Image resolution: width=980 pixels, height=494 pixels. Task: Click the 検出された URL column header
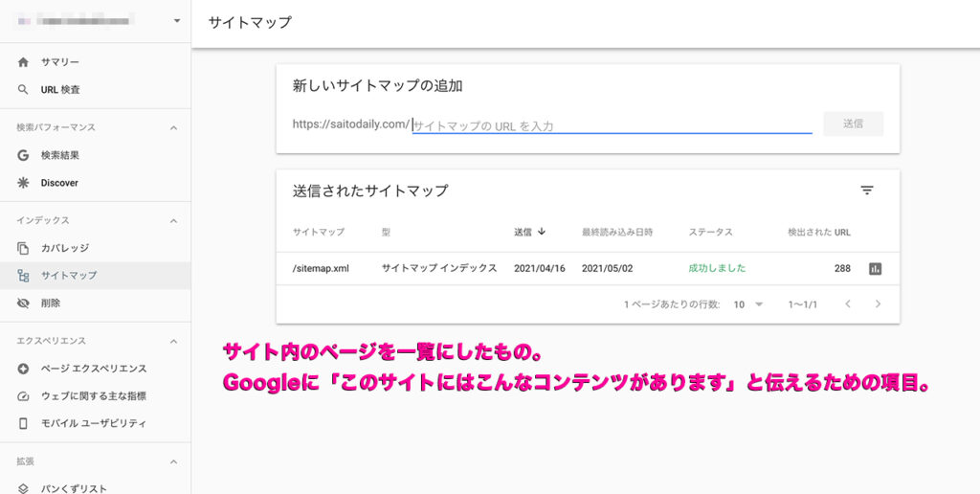click(819, 232)
